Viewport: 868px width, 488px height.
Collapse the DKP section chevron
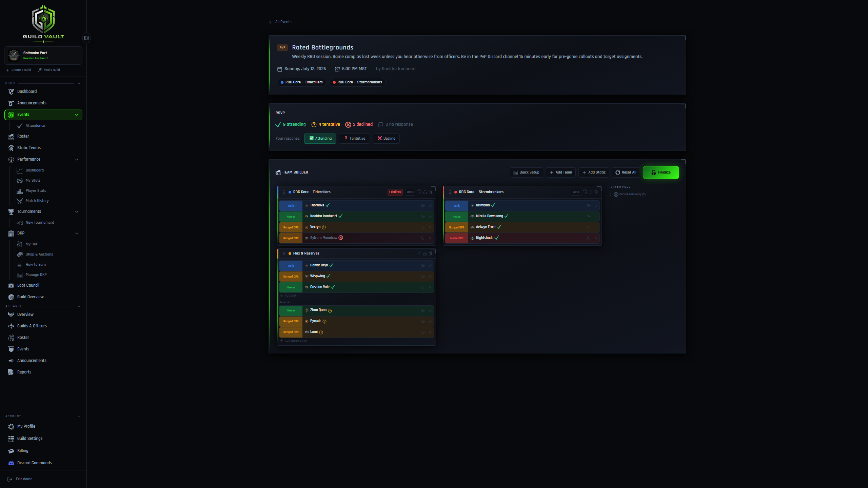coord(77,233)
